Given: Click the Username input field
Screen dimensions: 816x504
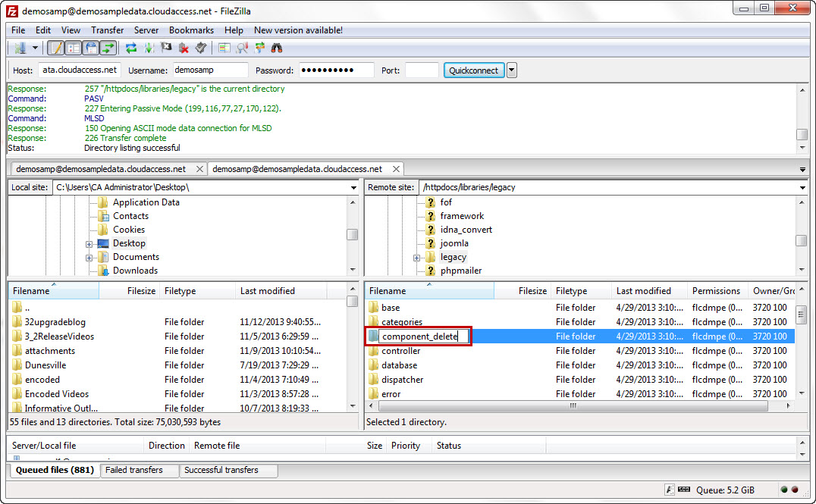Looking at the screenshot, I should (209, 70).
